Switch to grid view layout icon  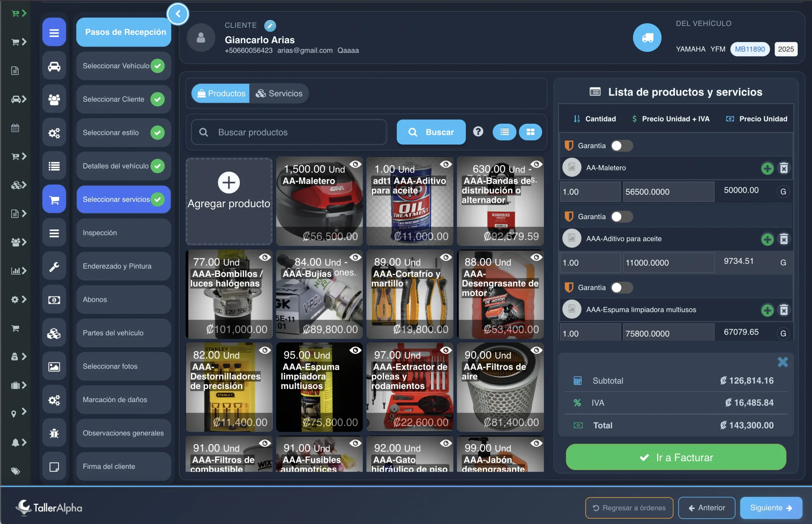pos(530,132)
